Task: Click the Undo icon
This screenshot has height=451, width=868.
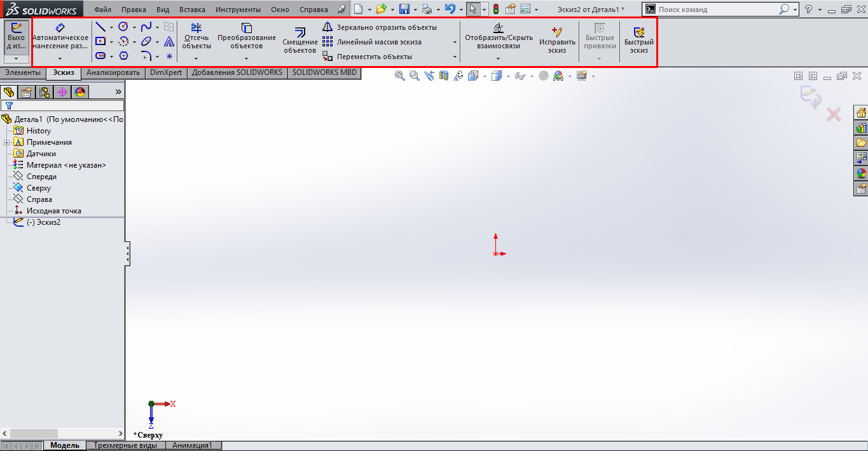Action: pos(450,10)
